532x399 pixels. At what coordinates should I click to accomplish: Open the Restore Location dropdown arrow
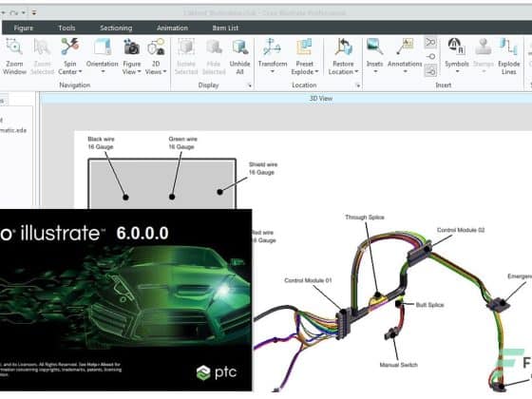pyautogui.click(x=356, y=71)
